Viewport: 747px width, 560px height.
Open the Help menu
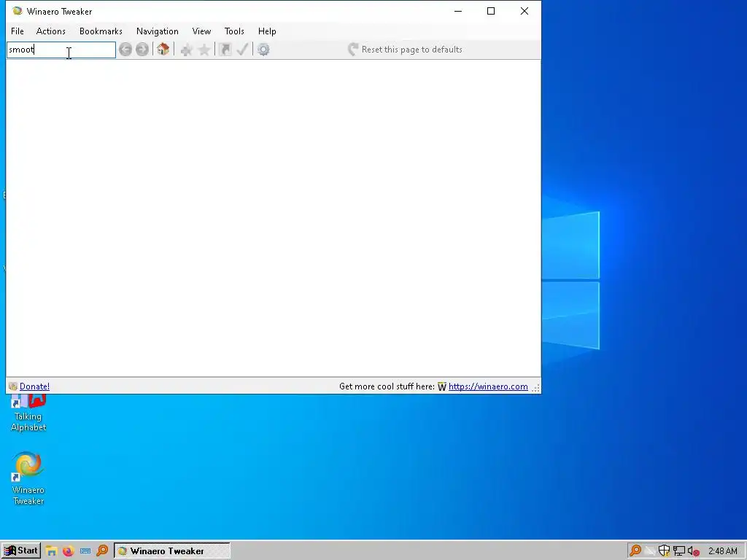[267, 31]
